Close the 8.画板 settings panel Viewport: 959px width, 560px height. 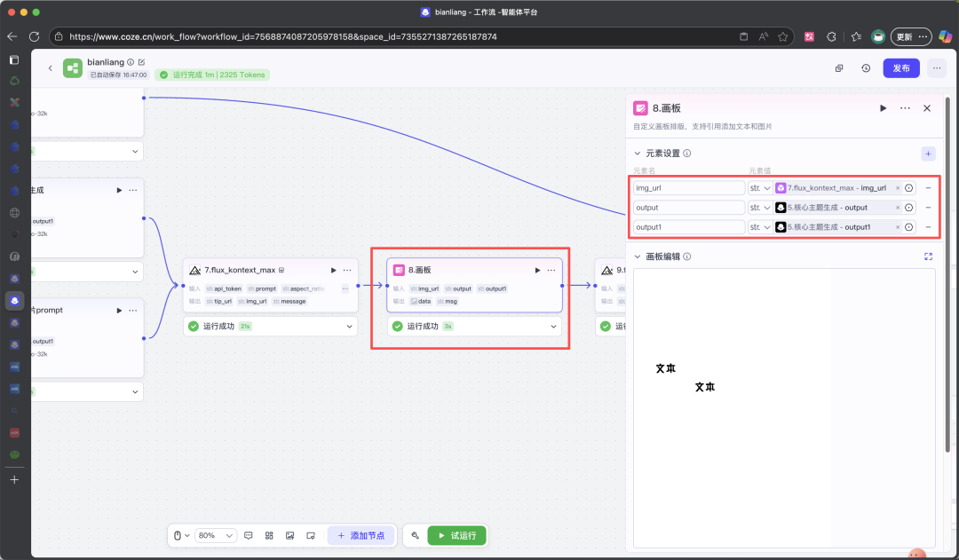point(926,108)
